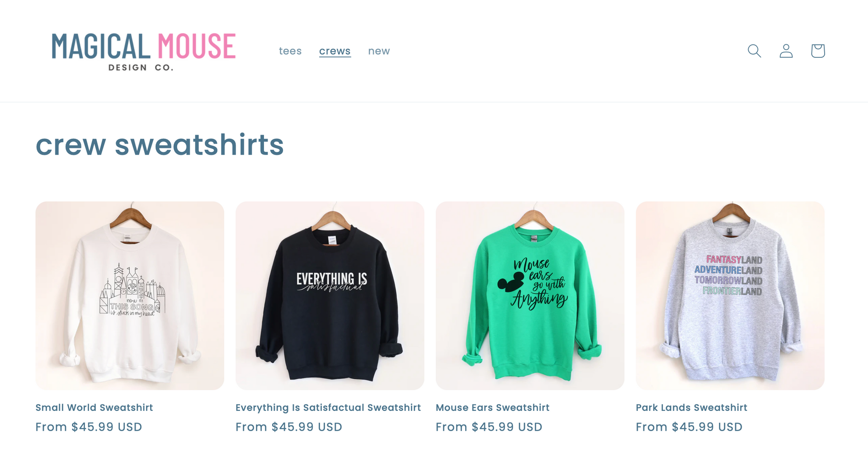This screenshot has width=868, height=461.
Task: Open the shopping cart bag icon
Action: (818, 51)
